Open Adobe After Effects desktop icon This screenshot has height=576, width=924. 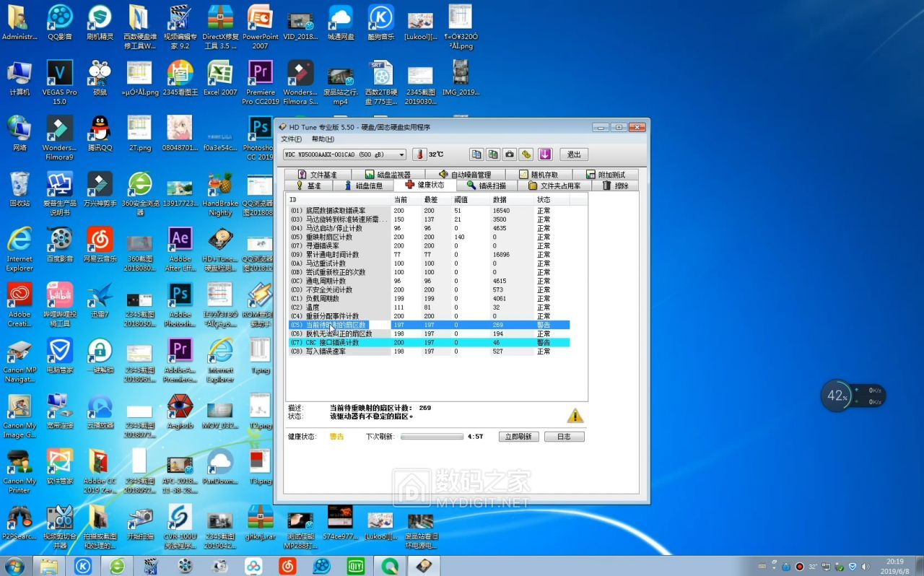click(180, 248)
